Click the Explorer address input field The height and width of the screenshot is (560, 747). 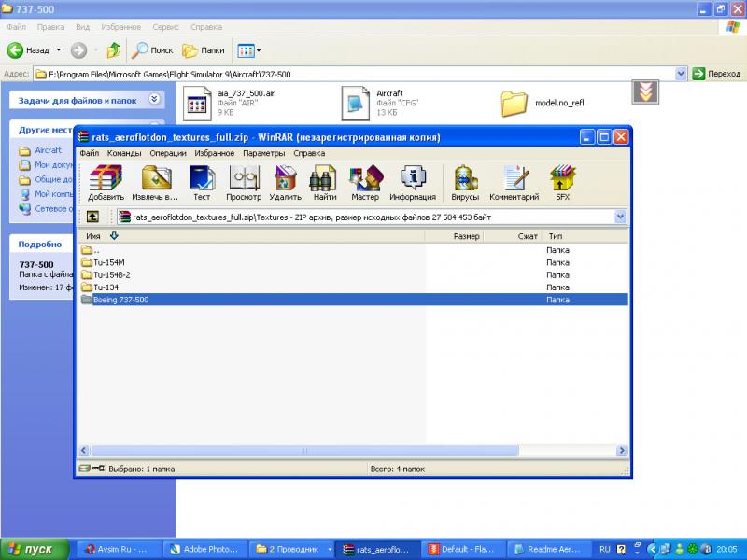point(354,74)
